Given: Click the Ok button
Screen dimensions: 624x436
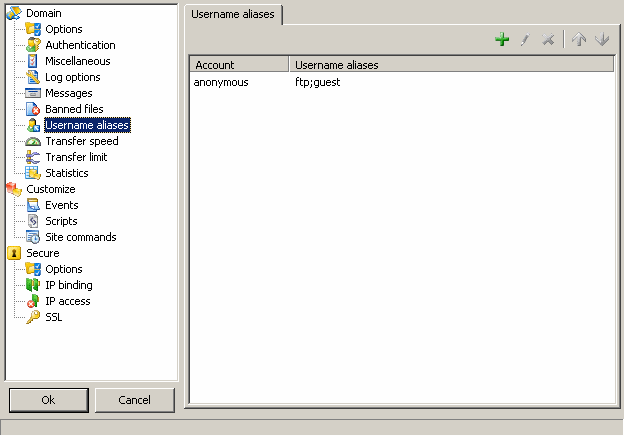Looking at the screenshot, I should (49, 400).
